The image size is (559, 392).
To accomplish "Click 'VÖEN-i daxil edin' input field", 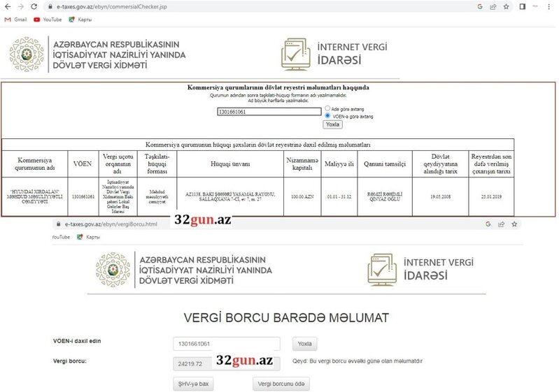I will 227,344.
